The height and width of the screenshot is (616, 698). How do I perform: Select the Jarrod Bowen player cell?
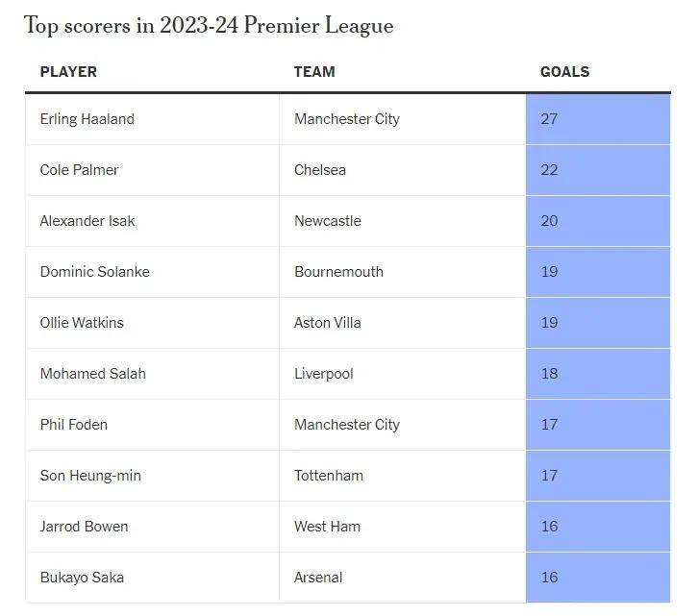click(x=152, y=527)
